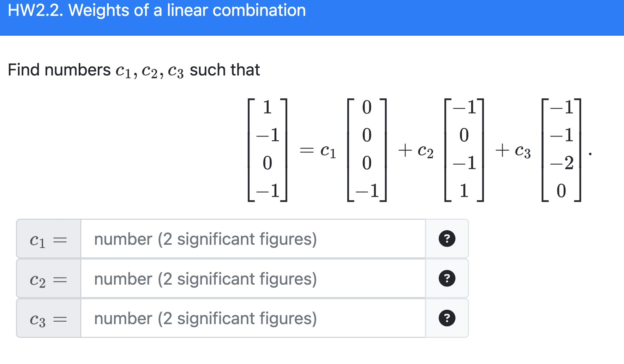Screen dimensions: 624x364
Task: Click the blue title bar at the top
Action: pos(312,17)
